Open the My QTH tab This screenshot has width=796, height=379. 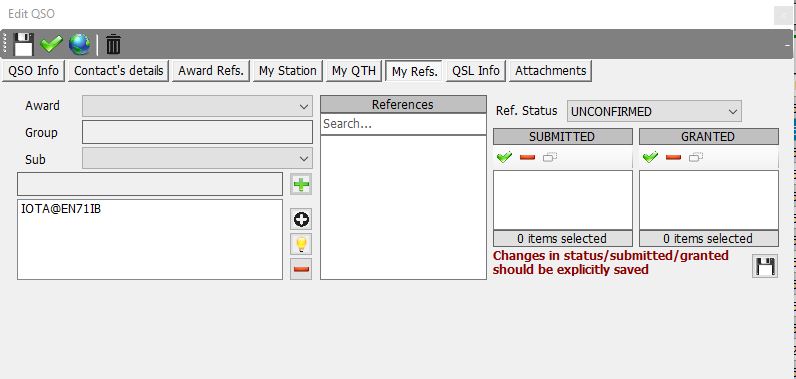click(354, 71)
